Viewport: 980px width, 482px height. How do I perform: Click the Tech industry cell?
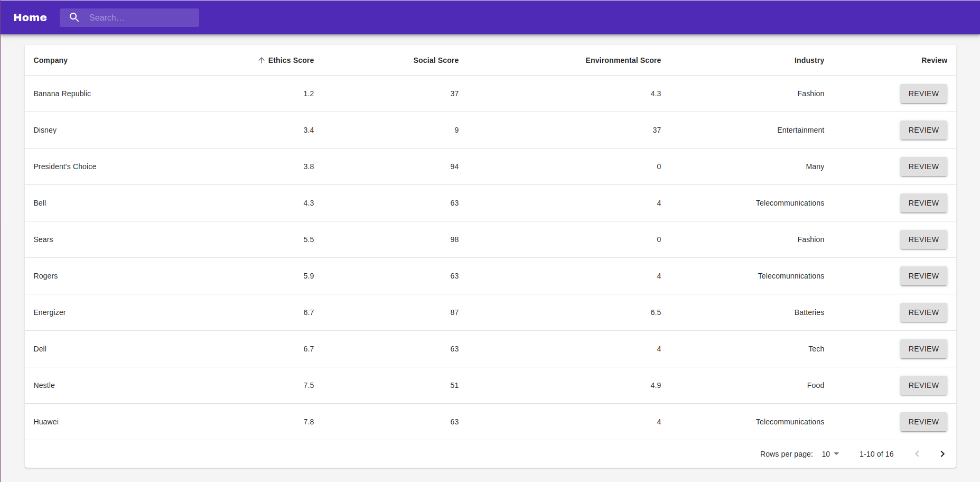[816, 349]
